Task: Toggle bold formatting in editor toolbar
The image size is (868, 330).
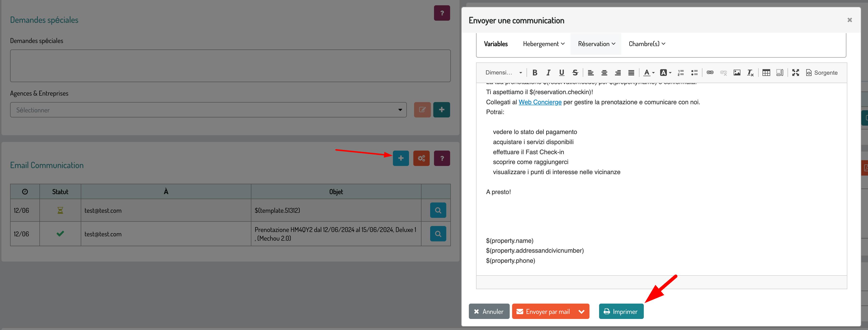Action: pos(535,73)
